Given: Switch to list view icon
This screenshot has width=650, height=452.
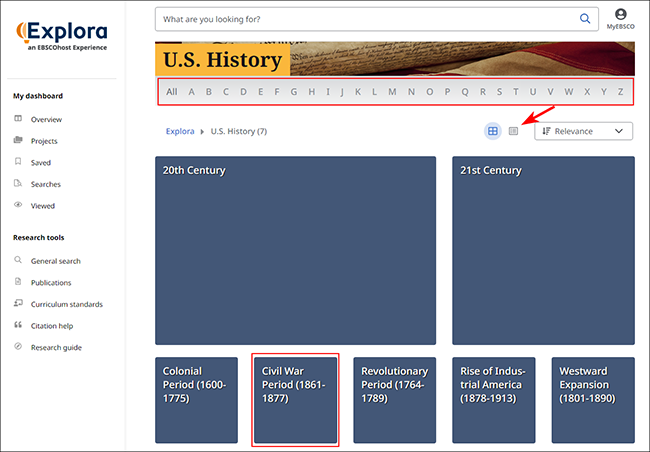Looking at the screenshot, I should click(x=513, y=131).
